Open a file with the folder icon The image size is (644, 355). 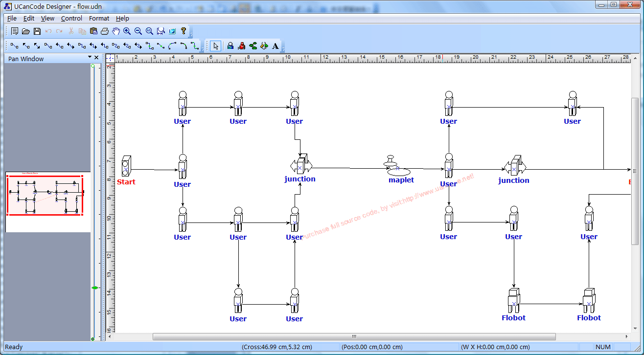click(x=26, y=31)
